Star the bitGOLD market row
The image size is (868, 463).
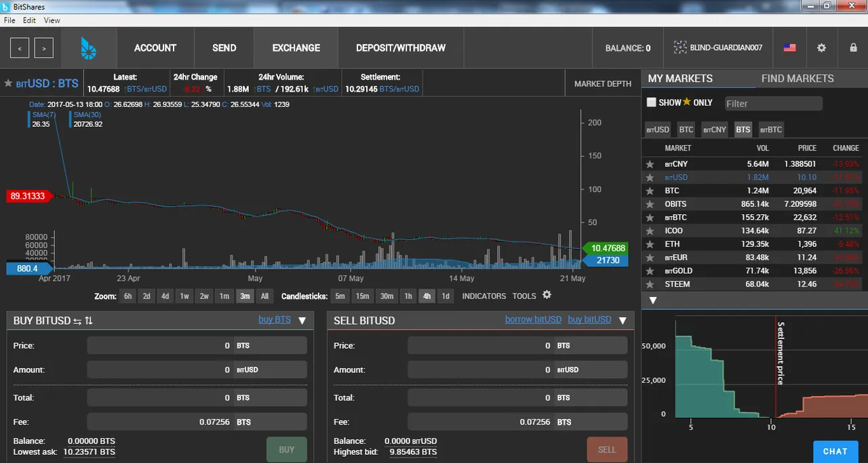(650, 271)
